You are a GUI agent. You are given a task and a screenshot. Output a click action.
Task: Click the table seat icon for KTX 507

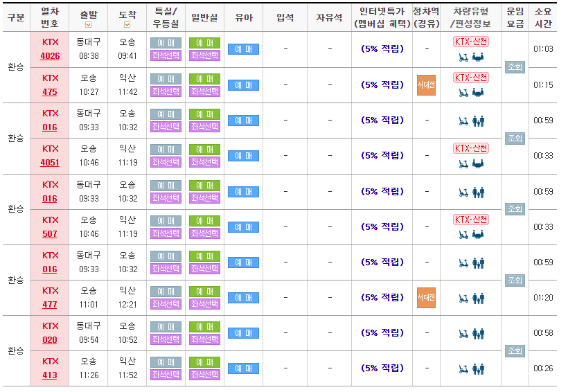pyautogui.click(x=478, y=235)
